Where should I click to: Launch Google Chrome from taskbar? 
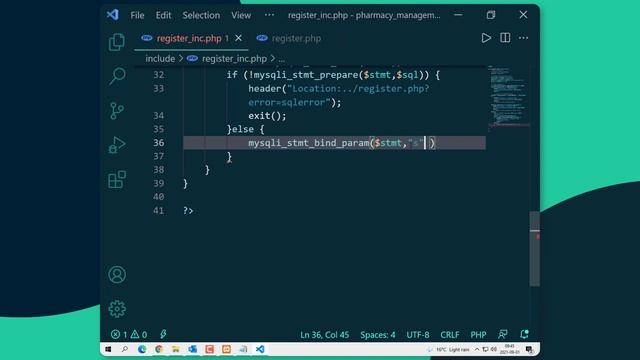tap(159, 349)
